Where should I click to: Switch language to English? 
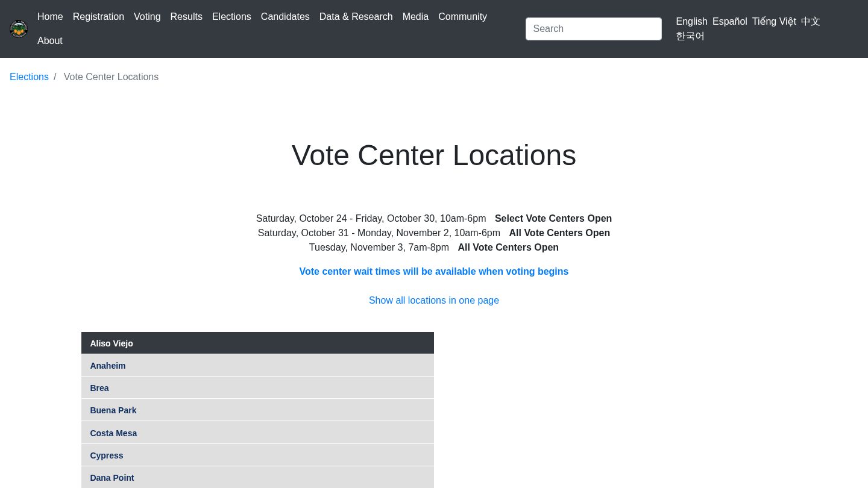692,22
